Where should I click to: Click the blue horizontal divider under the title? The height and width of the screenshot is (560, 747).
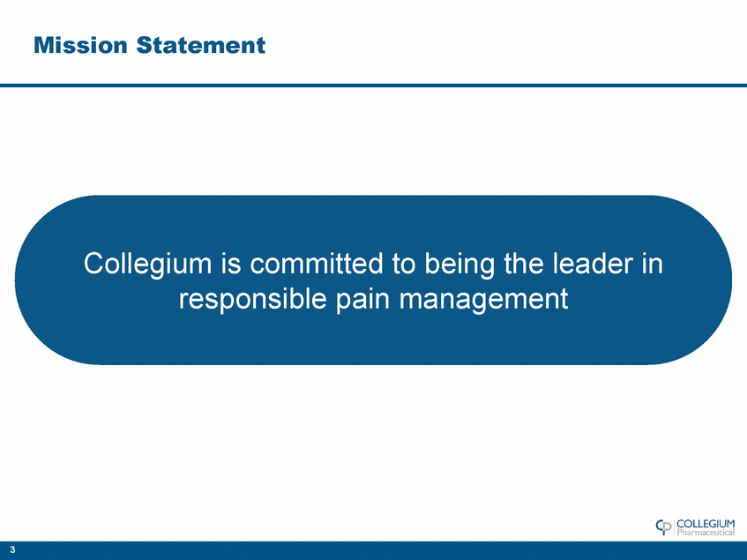373,86
